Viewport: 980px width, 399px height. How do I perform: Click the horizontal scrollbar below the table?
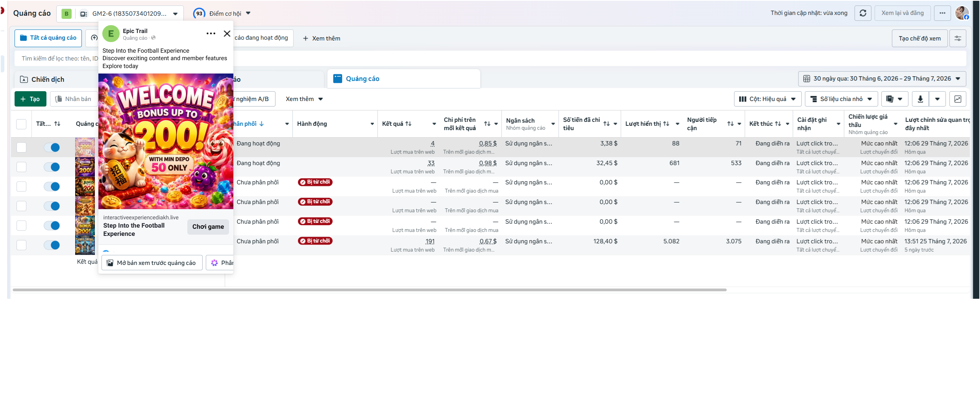(x=370, y=290)
